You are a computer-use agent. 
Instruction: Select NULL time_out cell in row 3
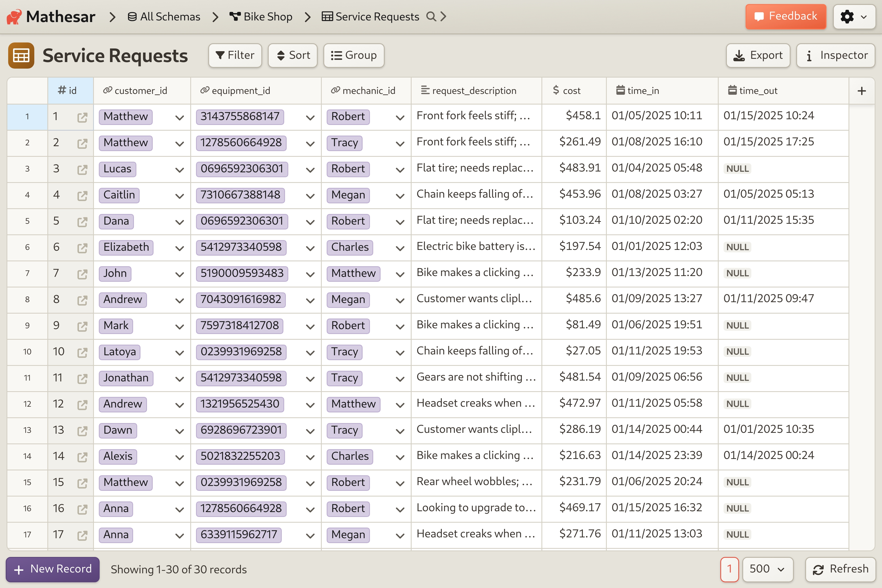[783, 170]
